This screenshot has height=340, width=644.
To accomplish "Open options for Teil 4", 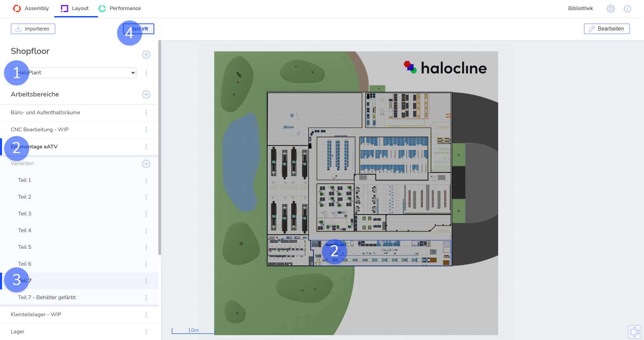I will (x=146, y=231).
